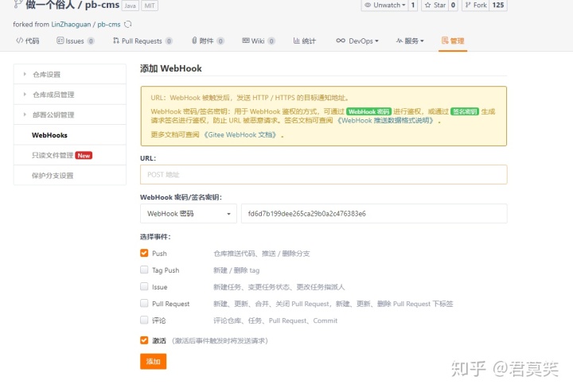Click the green WebHook 密码 tag

368,111
